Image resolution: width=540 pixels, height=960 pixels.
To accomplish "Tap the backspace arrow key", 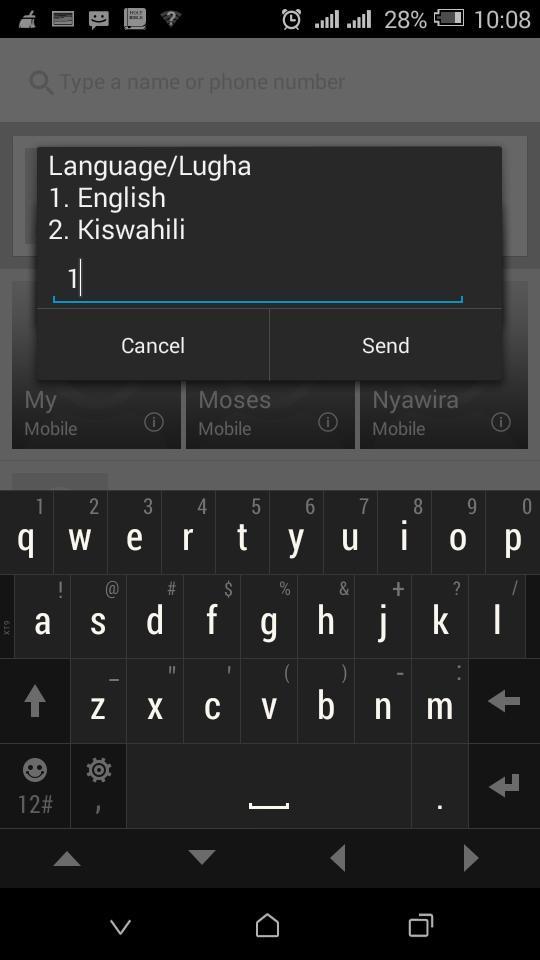I will coord(504,701).
